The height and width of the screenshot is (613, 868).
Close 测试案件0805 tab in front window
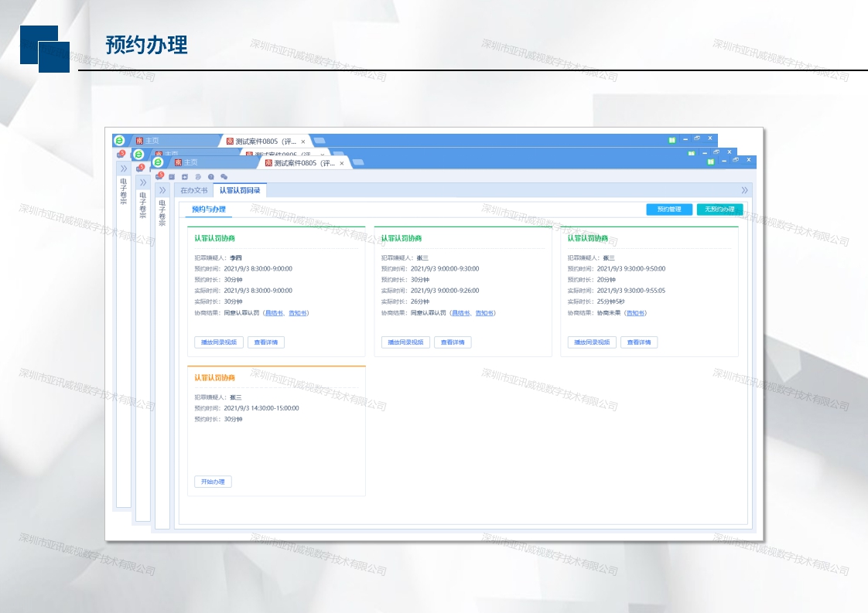[342, 163]
